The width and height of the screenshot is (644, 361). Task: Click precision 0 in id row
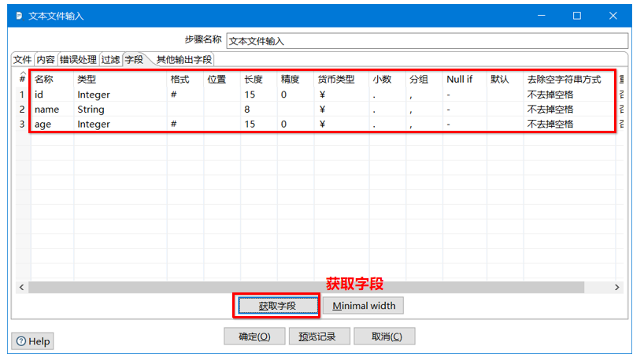click(296, 95)
